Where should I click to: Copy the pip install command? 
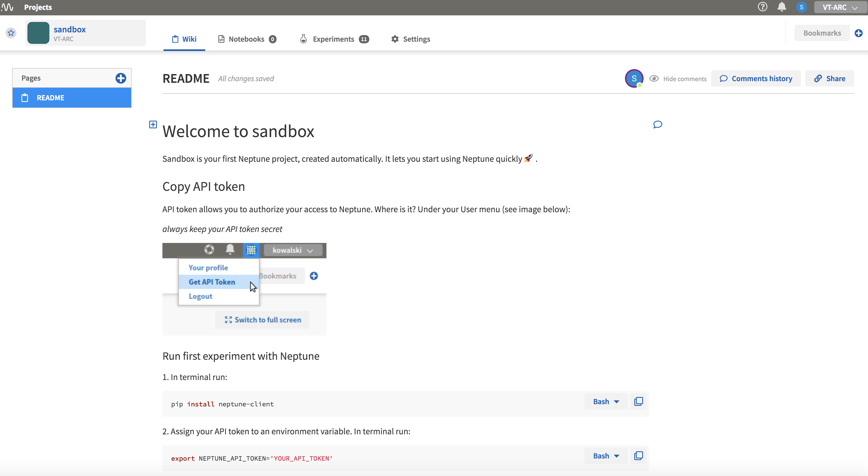(638, 401)
